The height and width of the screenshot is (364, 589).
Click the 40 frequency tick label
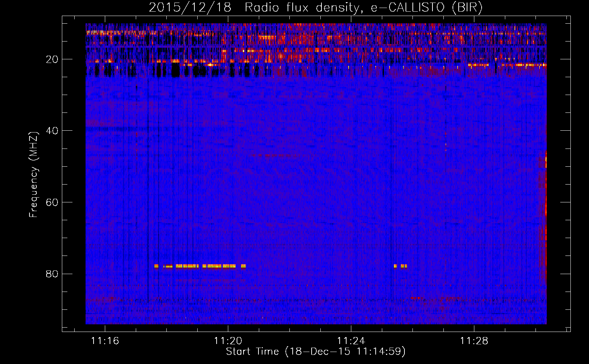tap(52, 131)
